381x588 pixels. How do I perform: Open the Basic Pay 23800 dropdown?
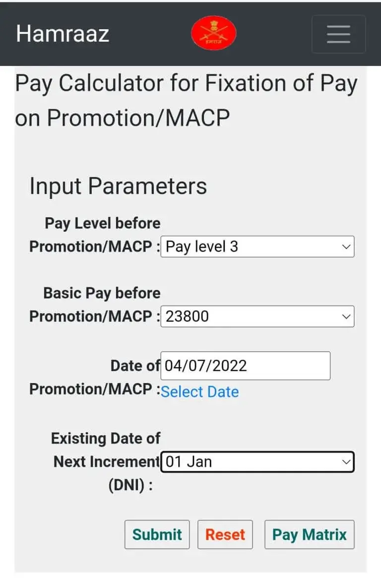[x=257, y=316]
